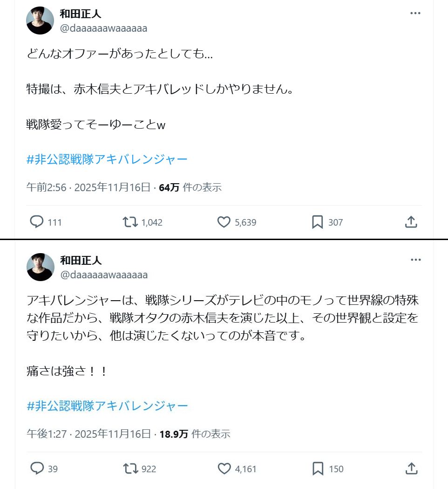Open 和田正人 display name on first tweet
Viewport: 448px width, 489px height.
pos(81,14)
